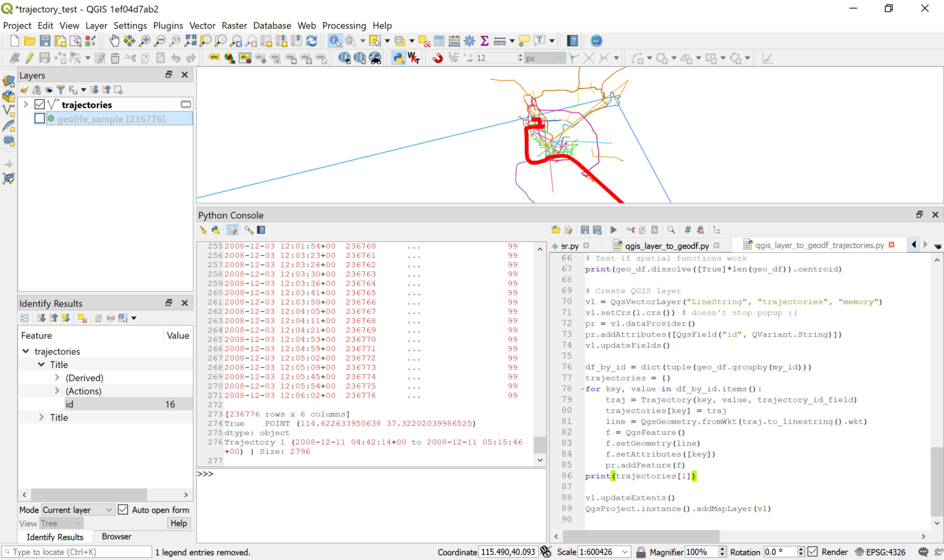The width and height of the screenshot is (944, 560).
Task: Open the Python Console toolbar icon
Action: (x=398, y=58)
